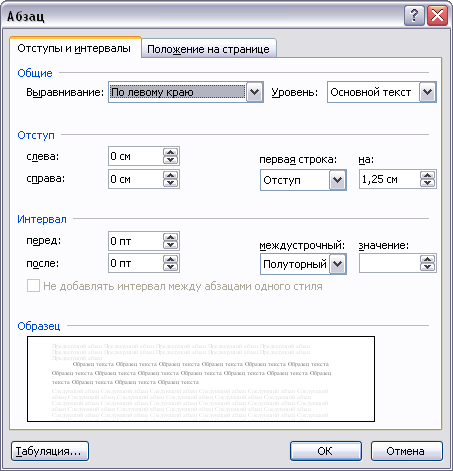Expand the Уровень outline level dropdown
Viewport: 453px width, 471px height.
tap(428, 92)
